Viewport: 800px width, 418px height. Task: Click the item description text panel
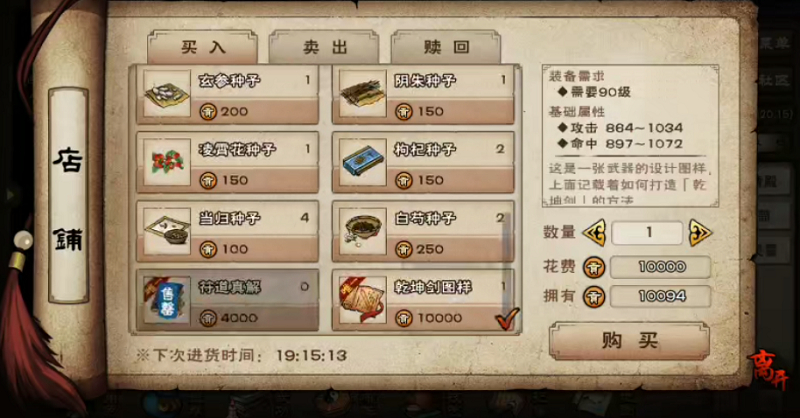pyautogui.click(x=630, y=136)
